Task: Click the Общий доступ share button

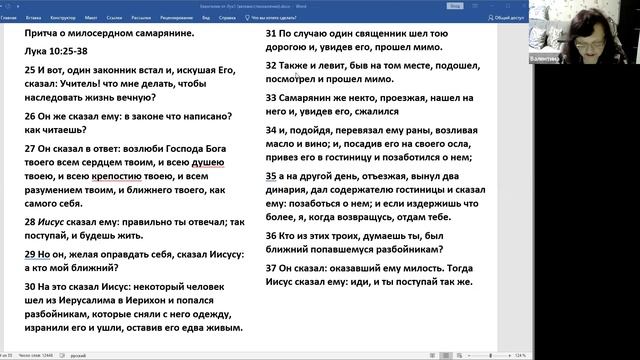Action: (506, 18)
